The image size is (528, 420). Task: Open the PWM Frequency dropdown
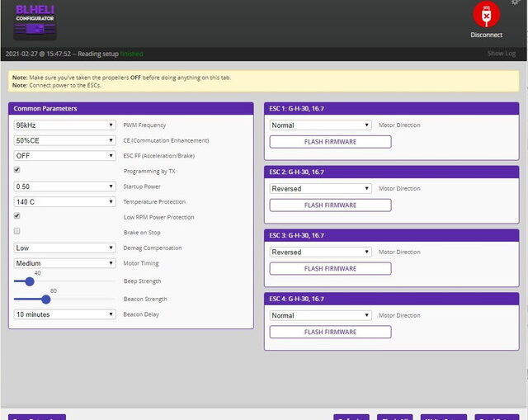[x=64, y=125]
